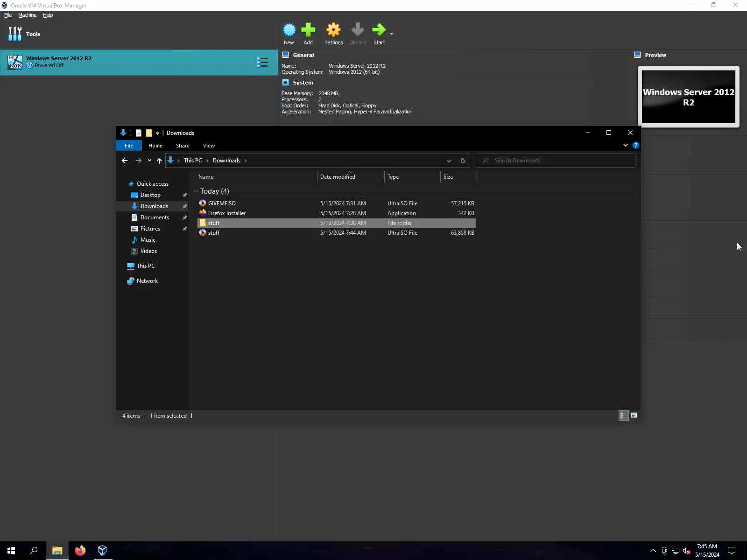
Task: Click the Explorer Help question mark icon
Action: tap(635, 145)
